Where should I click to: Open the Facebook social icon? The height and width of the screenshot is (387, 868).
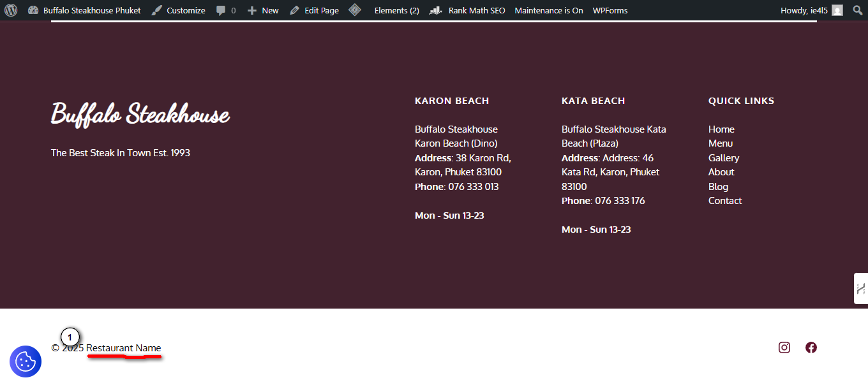pyautogui.click(x=811, y=347)
